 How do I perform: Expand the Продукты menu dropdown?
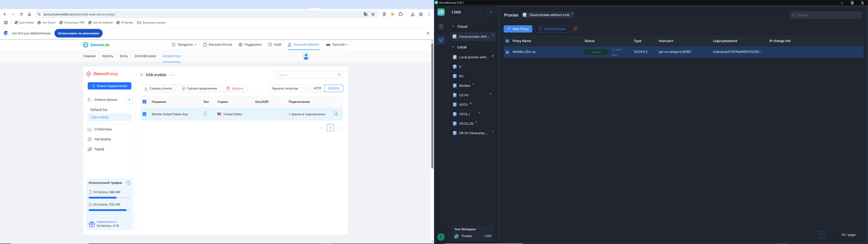pyautogui.click(x=184, y=45)
